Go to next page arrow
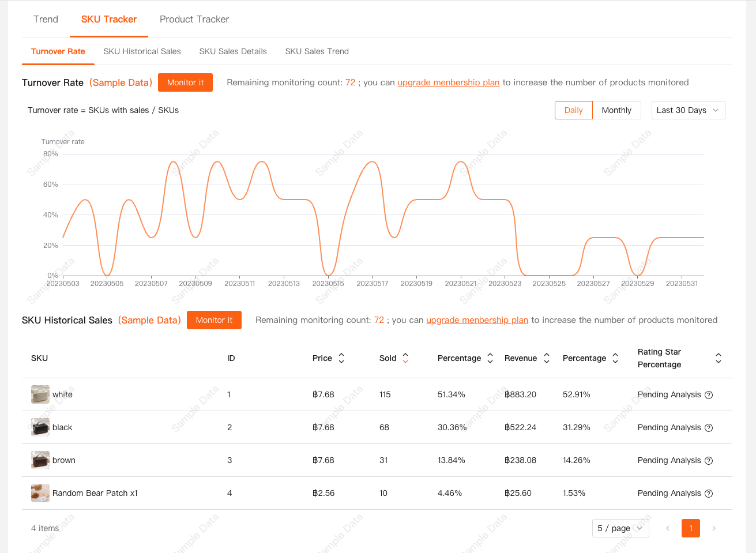This screenshot has height=553, width=756. tap(714, 528)
